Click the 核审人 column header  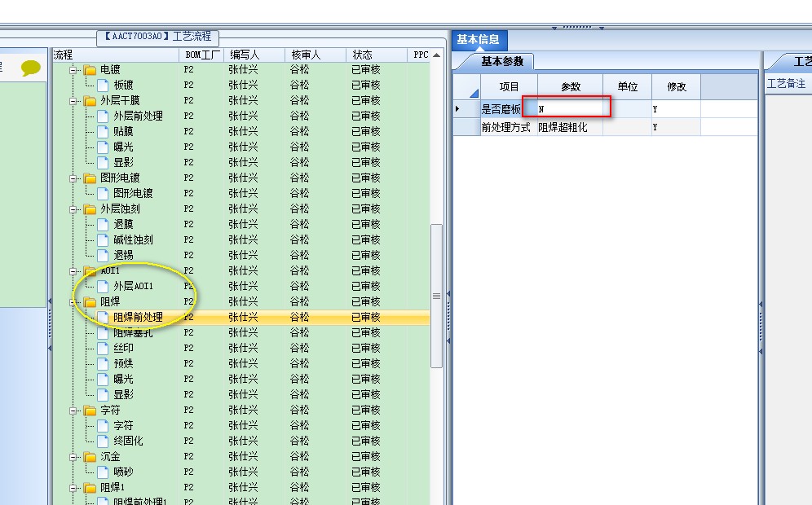tap(316, 55)
